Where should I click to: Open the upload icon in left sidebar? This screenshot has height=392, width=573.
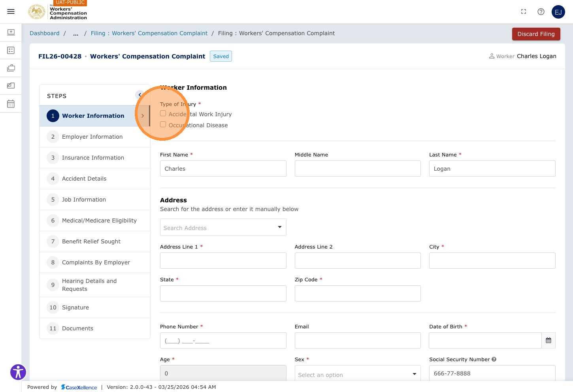(x=11, y=32)
